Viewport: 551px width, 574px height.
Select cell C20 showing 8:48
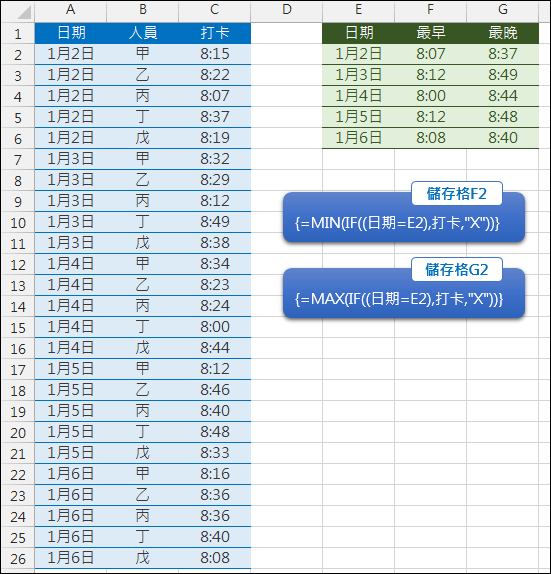(x=215, y=432)
